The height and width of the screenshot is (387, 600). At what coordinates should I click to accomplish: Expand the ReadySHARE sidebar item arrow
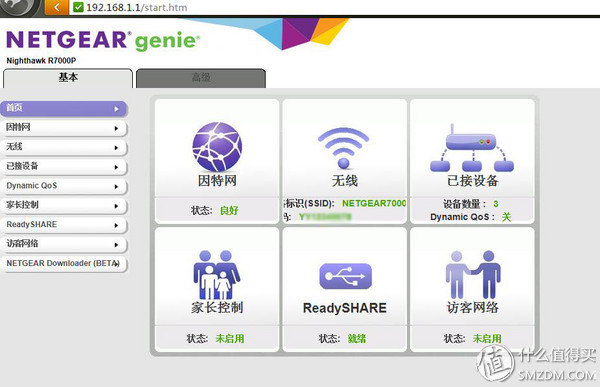tap(116, 225)
